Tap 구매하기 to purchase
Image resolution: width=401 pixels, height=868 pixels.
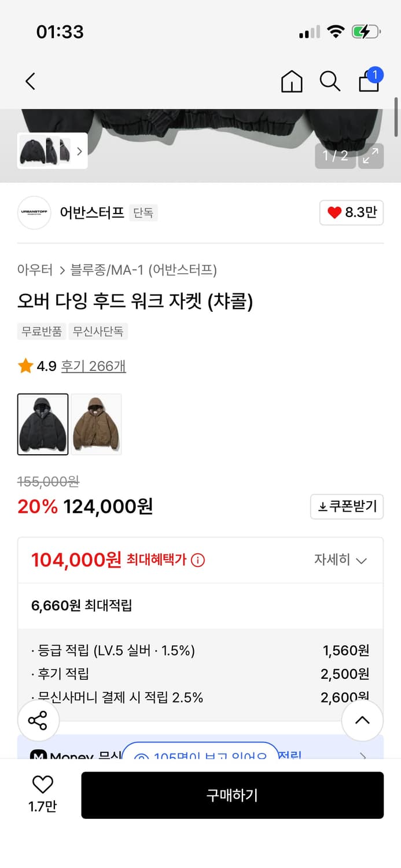[233, 795]
